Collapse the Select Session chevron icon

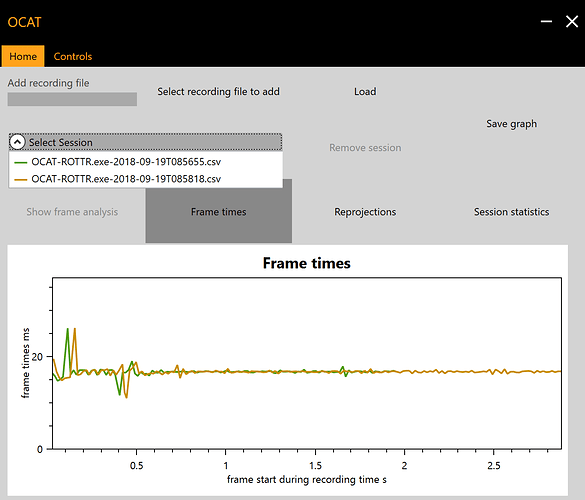click(x=17, y=142)
